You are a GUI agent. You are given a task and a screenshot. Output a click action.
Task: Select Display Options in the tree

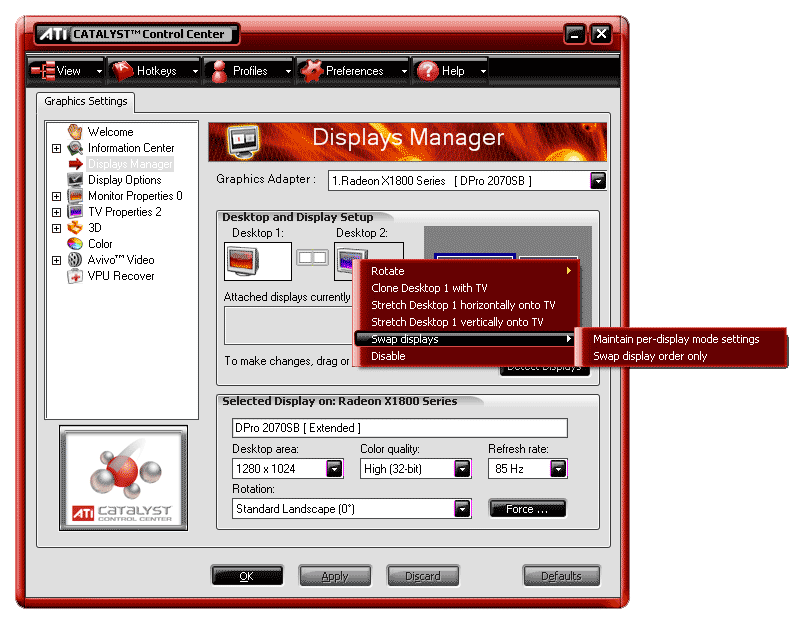point(125,180)
